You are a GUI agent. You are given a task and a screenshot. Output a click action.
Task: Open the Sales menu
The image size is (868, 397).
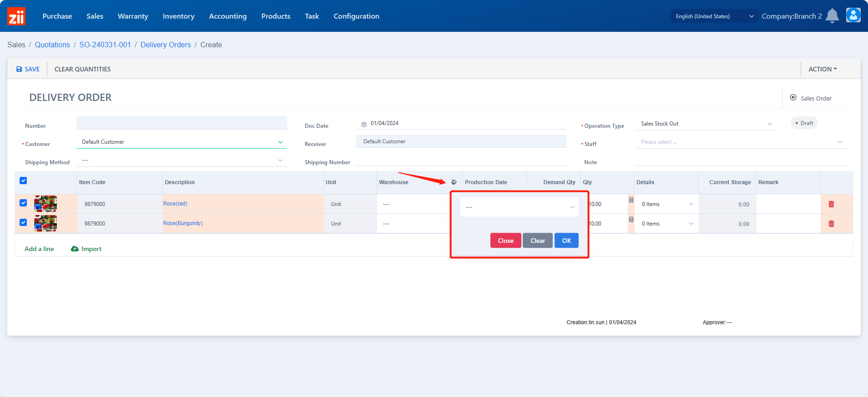click(x=95, y=16)
